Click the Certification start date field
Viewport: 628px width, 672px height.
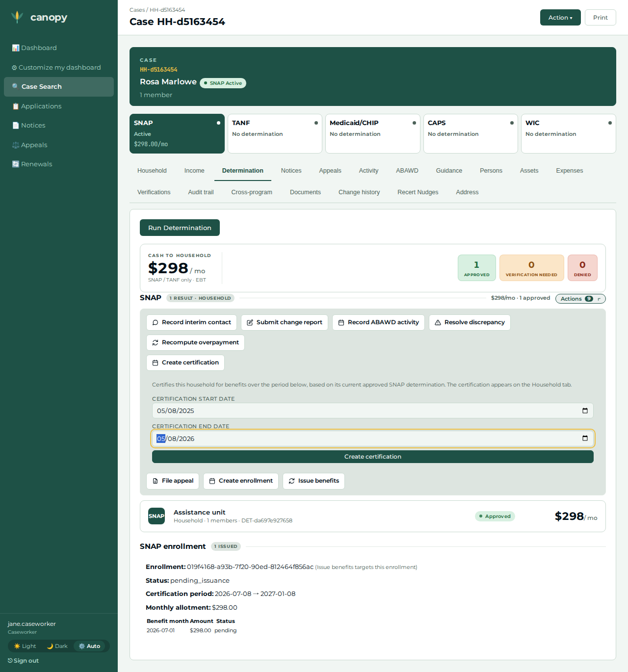[373, 411]
